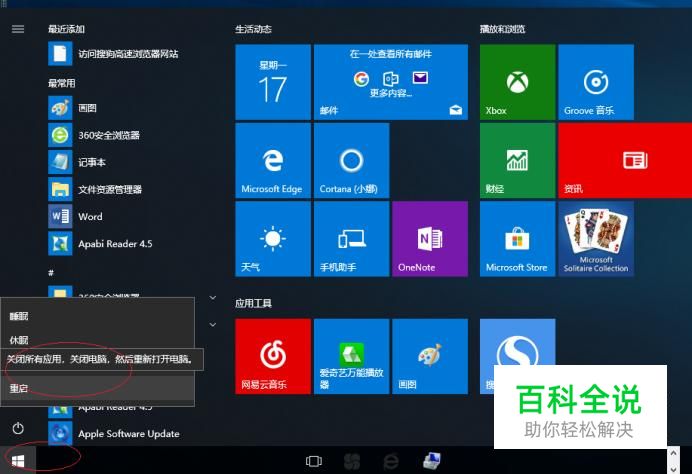The width and height of the screenshot is (692, 474).
Task: Launch Microsoft Store tile
Action: tap(517, 239)
